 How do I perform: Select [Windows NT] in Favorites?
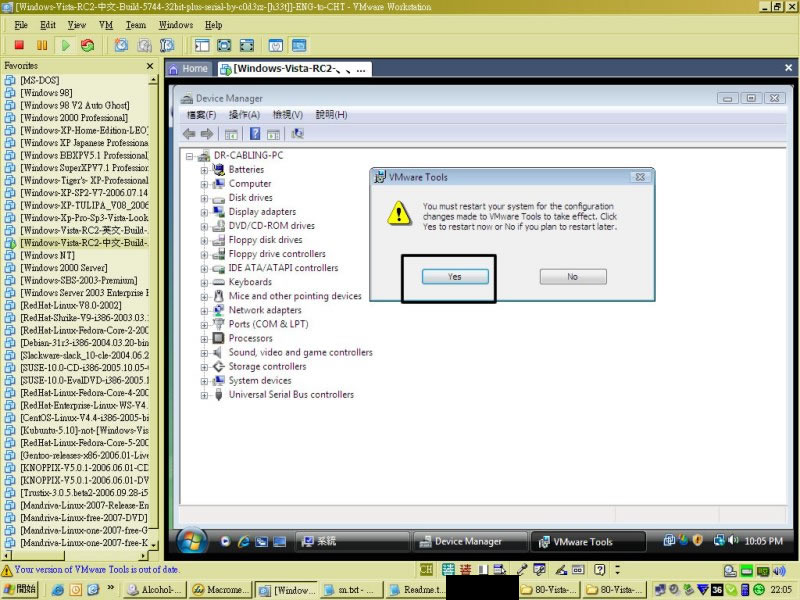pos(47,255)
